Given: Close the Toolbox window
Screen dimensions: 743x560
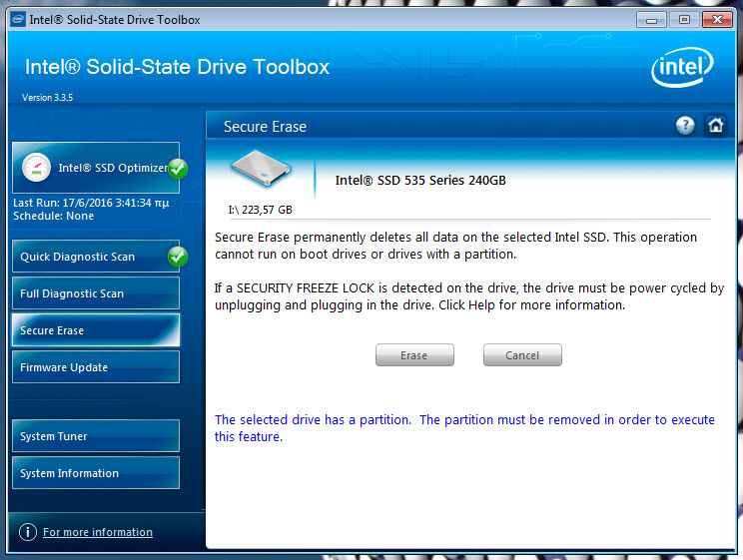Looking at the screenshot, I should click(x=717, y=20).
